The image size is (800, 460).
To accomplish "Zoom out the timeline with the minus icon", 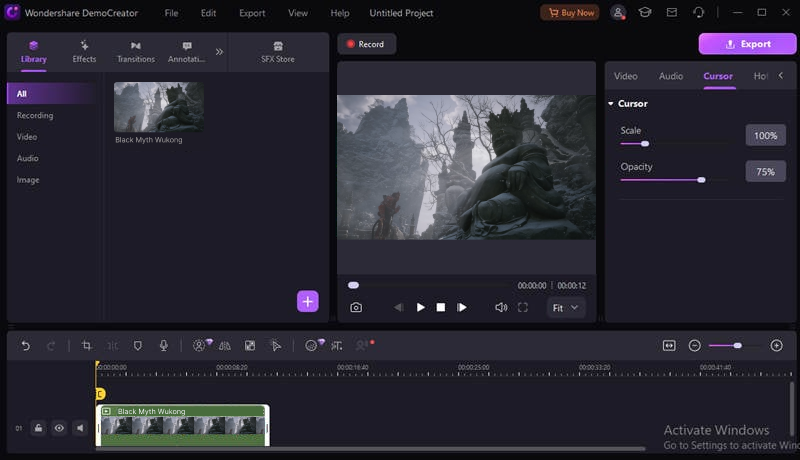I will pos(694,346).
